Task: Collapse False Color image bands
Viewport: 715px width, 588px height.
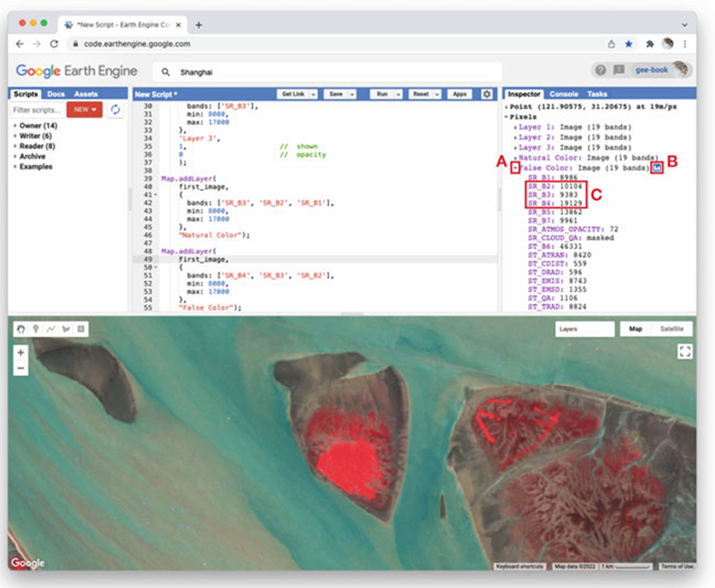Action: coord(515,168)
